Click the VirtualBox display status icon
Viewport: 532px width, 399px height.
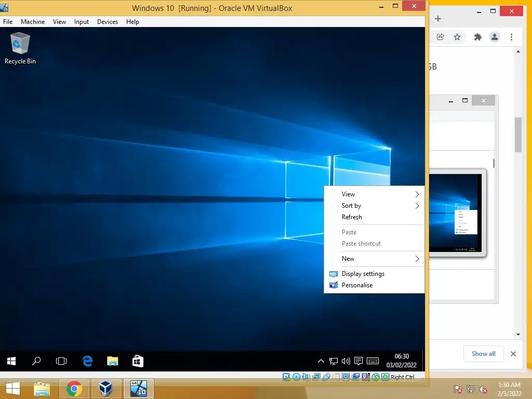tap(345, 377)
